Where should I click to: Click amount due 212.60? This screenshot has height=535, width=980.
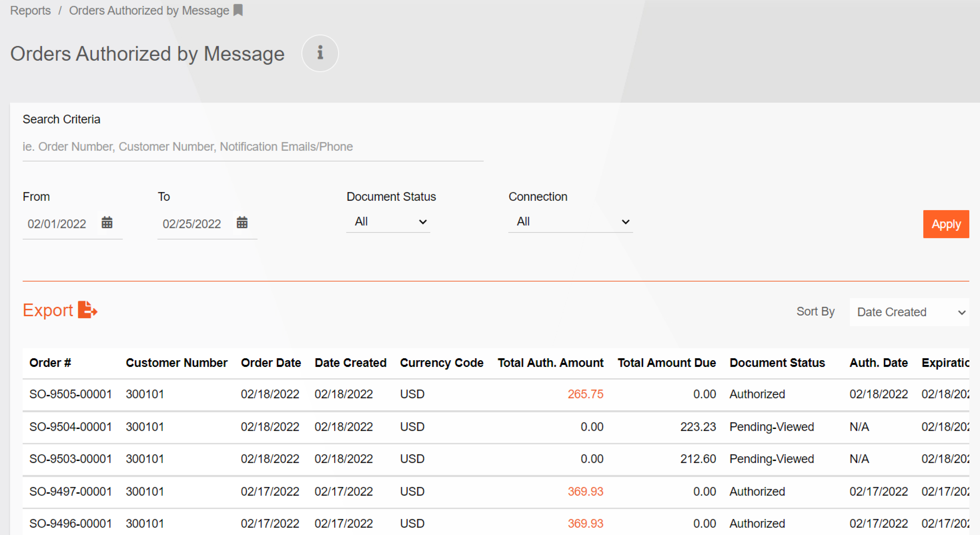point(698,459)
